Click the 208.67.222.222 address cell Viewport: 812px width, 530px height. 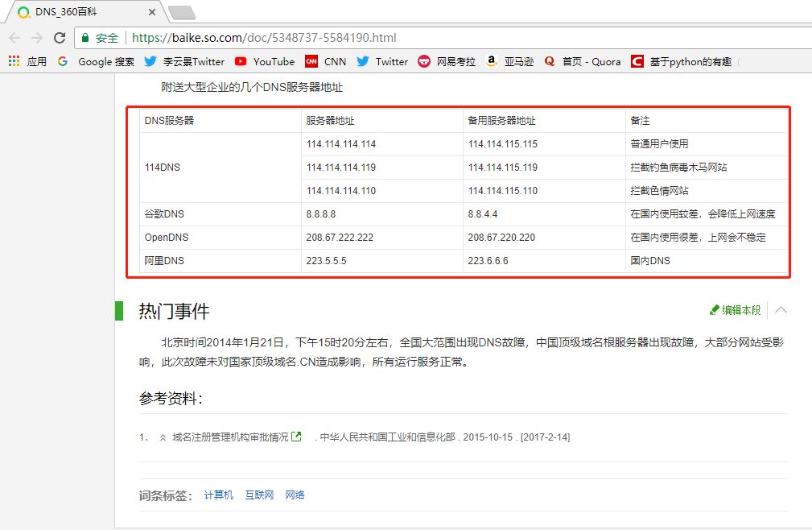coord(381,238)
